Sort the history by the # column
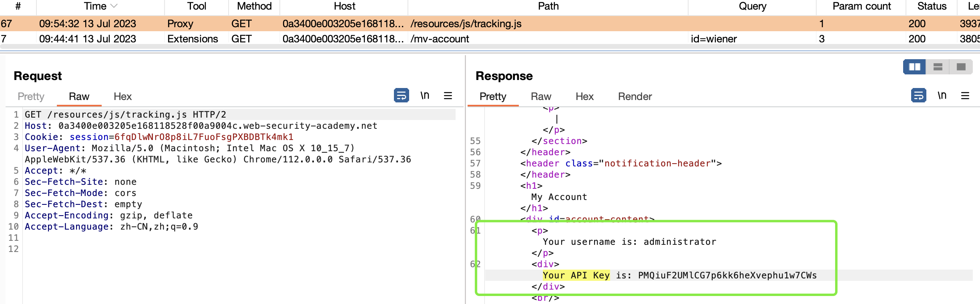This screenshot has width=980, height=304. (x=18, y=6)
